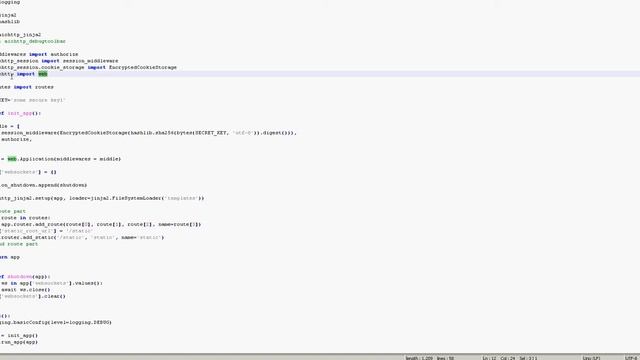Click 'logging.basicConfig(level=logging.DEBUG)' line
The width and height of the screenshot is (640, 360).
pos(56,322)
